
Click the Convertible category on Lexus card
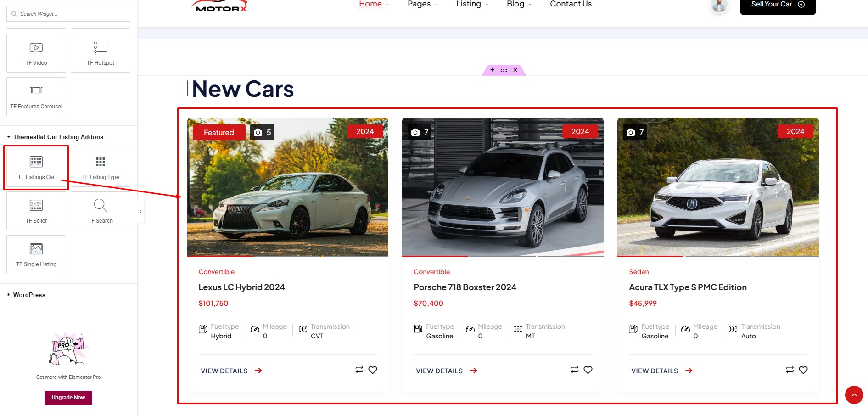[216, 272]
